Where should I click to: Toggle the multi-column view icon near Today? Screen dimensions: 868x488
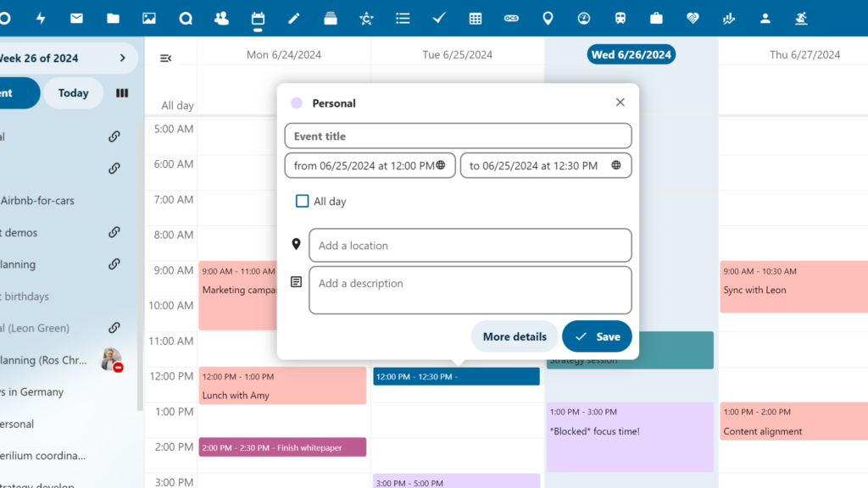click(x=121, y=93)
